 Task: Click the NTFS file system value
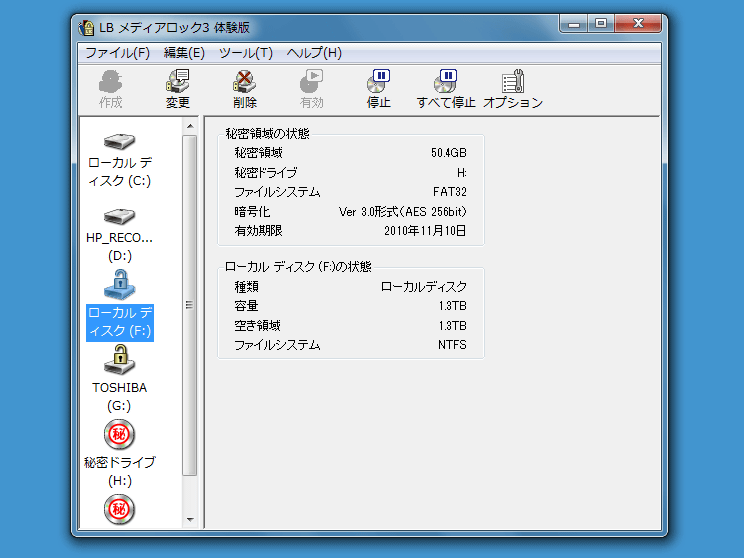pos(452,345)
